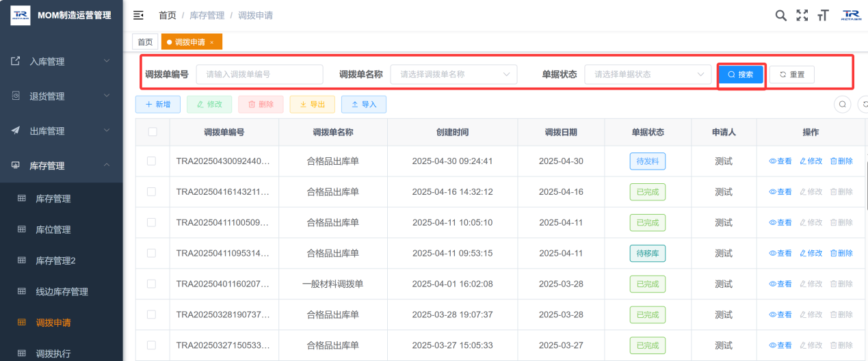Open 调拨执行 in the sidebar
Screen dimensions: 868x361
(x=62, y=353)
